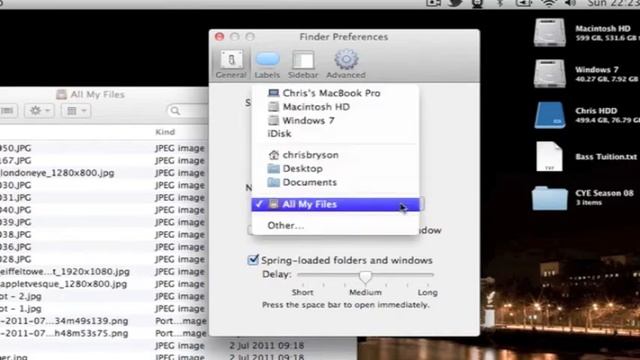The image size is (640, 360).
Task: Select the CYE Season 08 folder icon
Action: click(x=549, y=198)
